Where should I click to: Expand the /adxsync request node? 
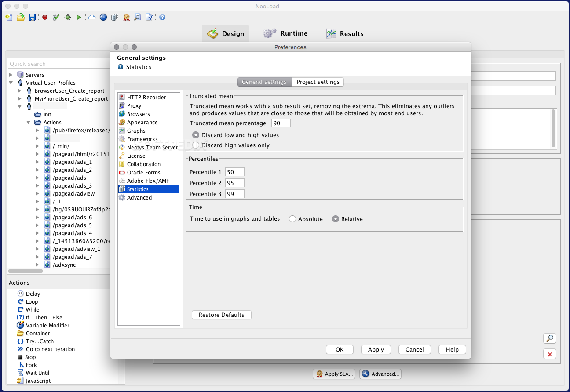[x=37, y=265]
